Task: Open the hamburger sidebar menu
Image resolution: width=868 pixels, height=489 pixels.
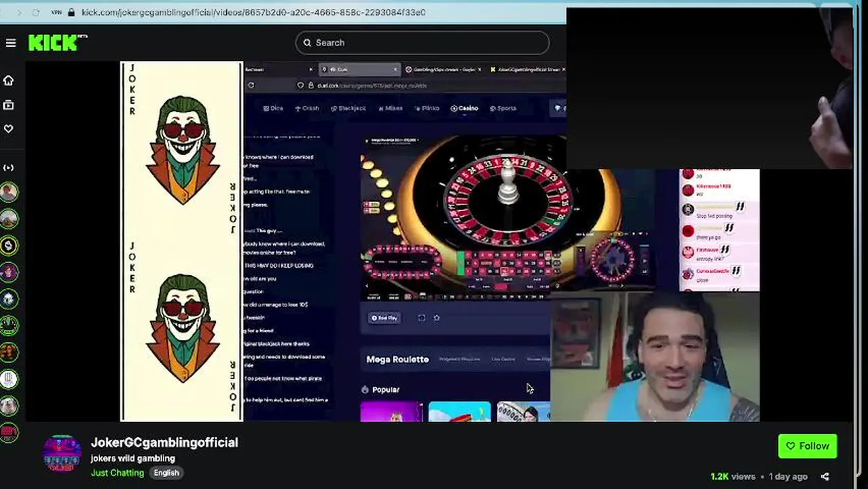Action: pos(11,43)
